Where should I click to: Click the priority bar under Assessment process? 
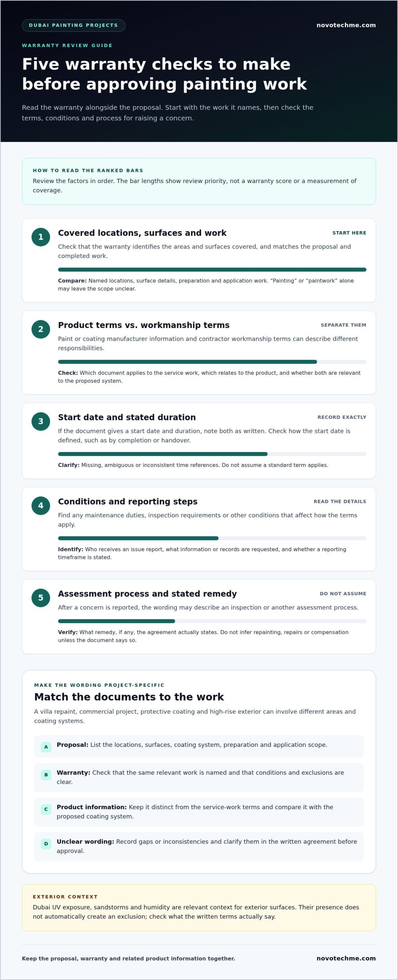(212, 621)
